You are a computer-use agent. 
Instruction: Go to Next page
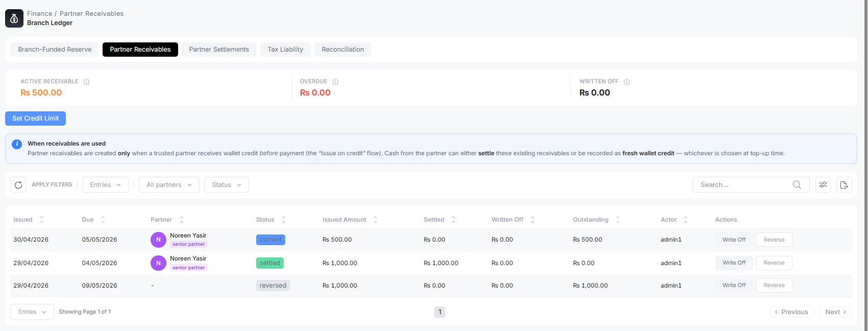click(x=836, y=312)
